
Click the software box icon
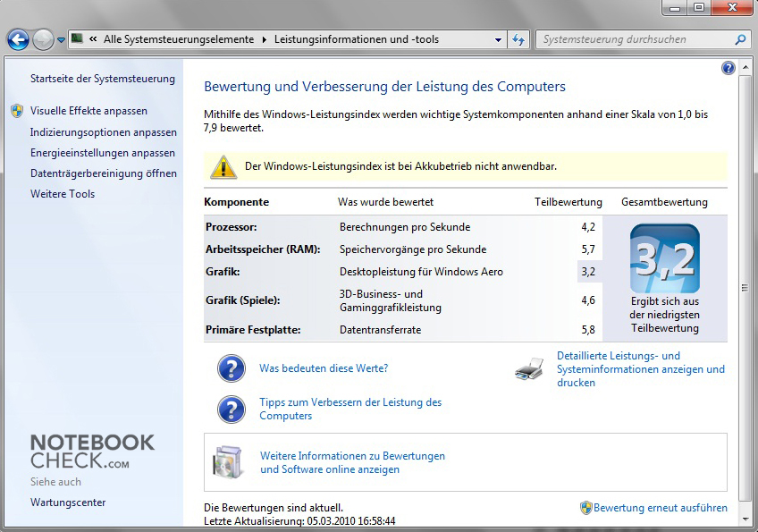pos(227,462)
